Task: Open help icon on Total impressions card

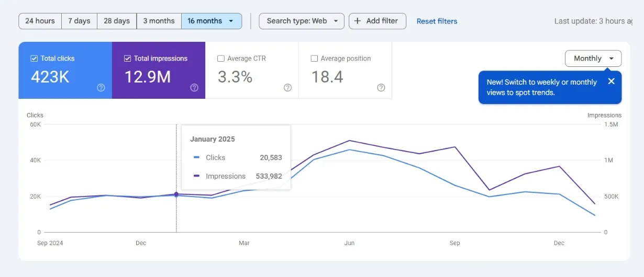Action: click(194, 88)
